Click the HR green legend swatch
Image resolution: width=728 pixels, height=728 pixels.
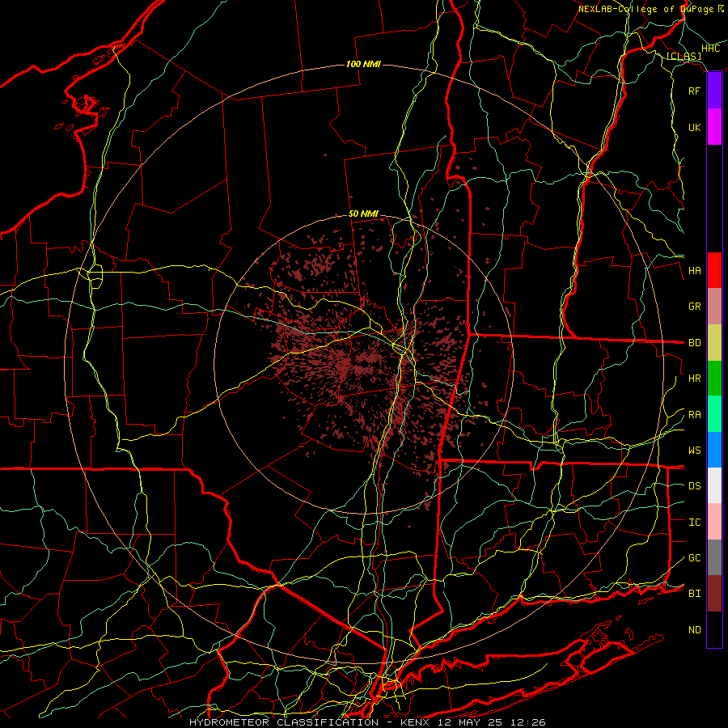[x=714, y=379]
